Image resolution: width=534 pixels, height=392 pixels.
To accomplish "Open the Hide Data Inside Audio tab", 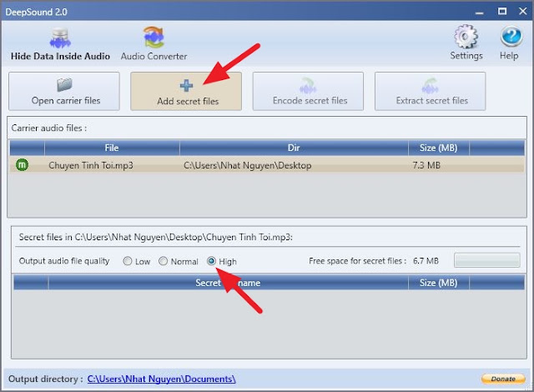I will coord(60,44).
